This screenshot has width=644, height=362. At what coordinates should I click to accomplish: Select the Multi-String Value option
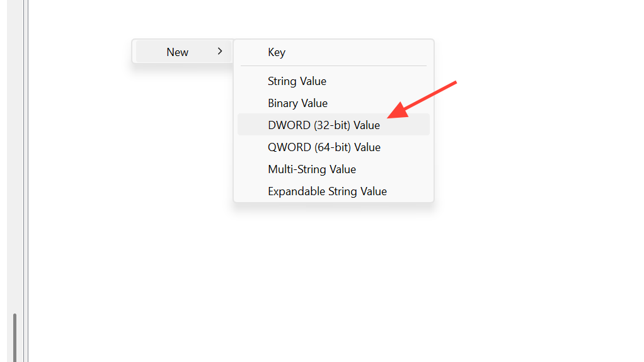click(312, 169)
